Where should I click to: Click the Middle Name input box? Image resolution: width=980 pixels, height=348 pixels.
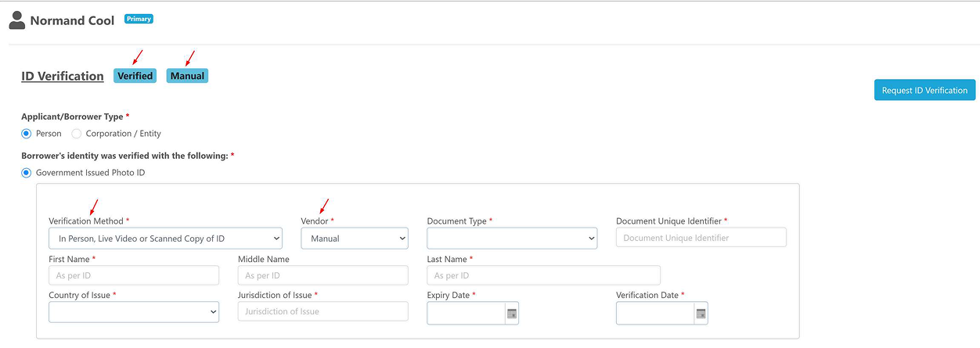point(322,275)
